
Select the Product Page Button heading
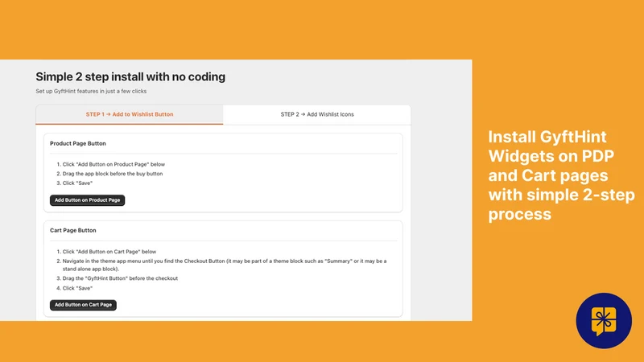pyautogui.click(x=78, y=144)
